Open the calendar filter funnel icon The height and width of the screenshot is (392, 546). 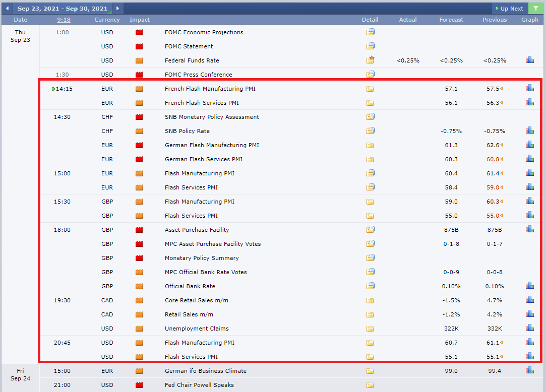tap(535, 9)
